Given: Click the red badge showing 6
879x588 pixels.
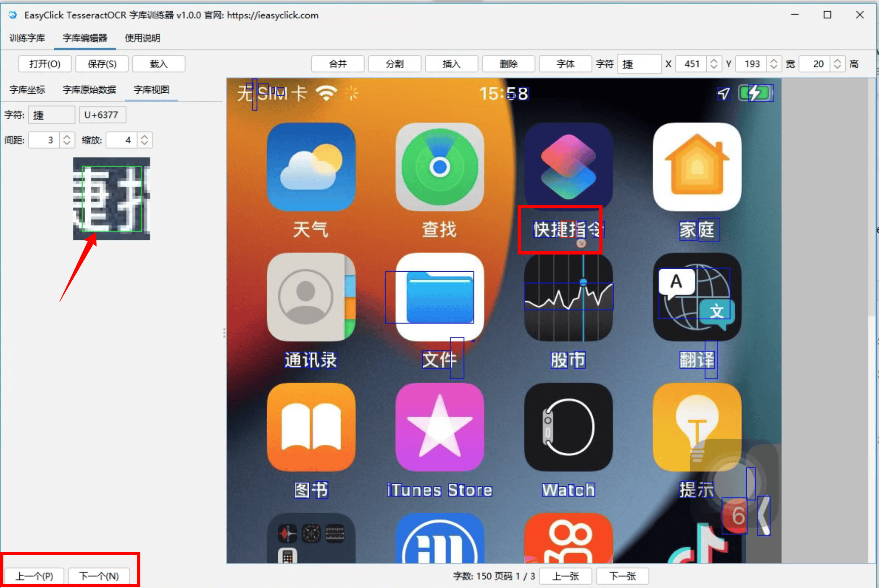Looking at the screenshot, I should [x=734, y=516].
